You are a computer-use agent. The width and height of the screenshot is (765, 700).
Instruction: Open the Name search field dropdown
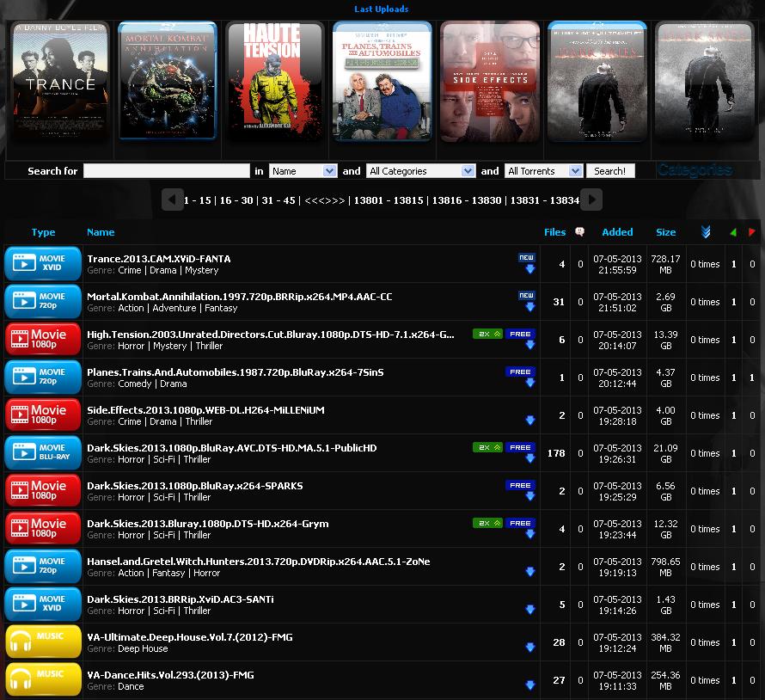coord(303,171)
